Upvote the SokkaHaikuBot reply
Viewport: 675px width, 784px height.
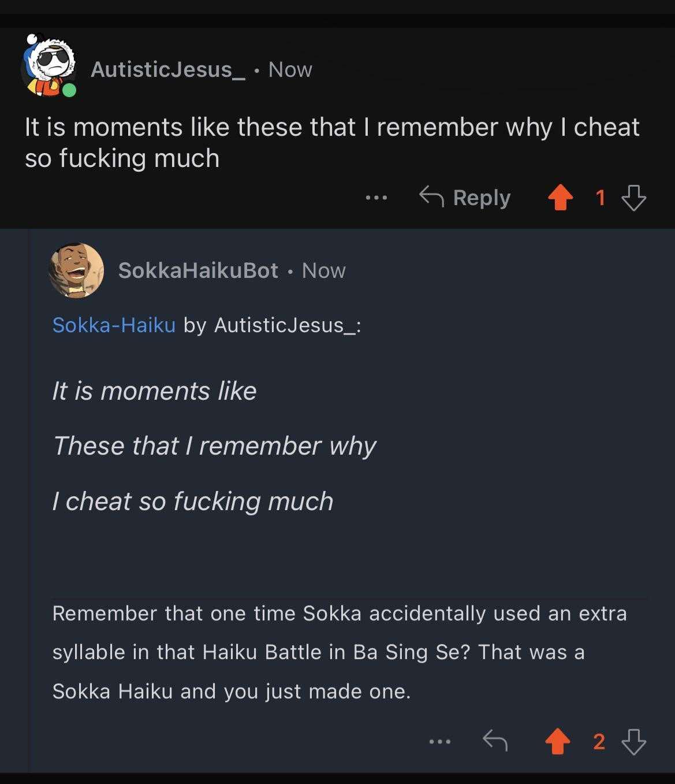(558, 742)
